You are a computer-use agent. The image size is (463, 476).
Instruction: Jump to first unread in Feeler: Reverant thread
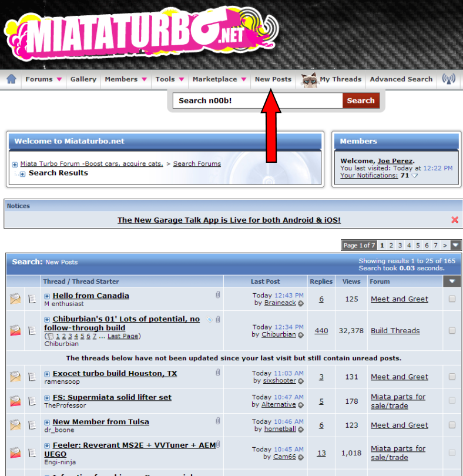pyautogui.click(x=47, y=445)
